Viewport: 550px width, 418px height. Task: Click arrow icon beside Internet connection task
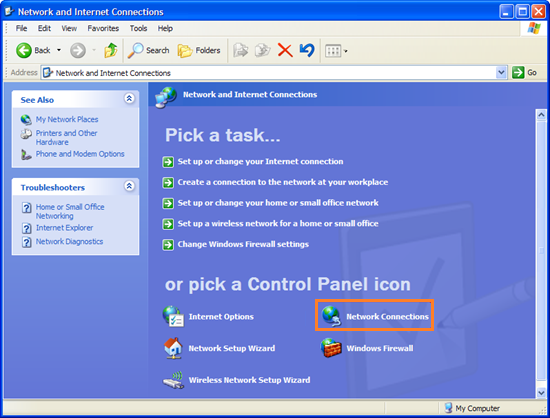pos(168,162)
